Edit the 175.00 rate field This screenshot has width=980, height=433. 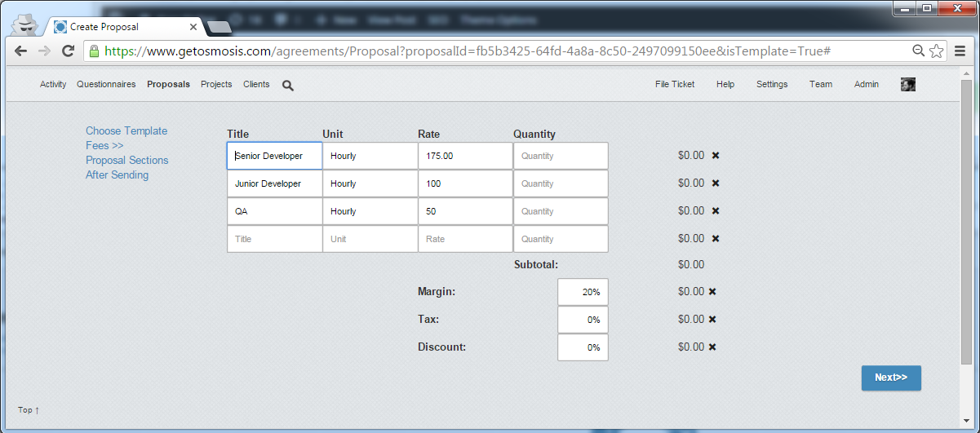point(465,156)
